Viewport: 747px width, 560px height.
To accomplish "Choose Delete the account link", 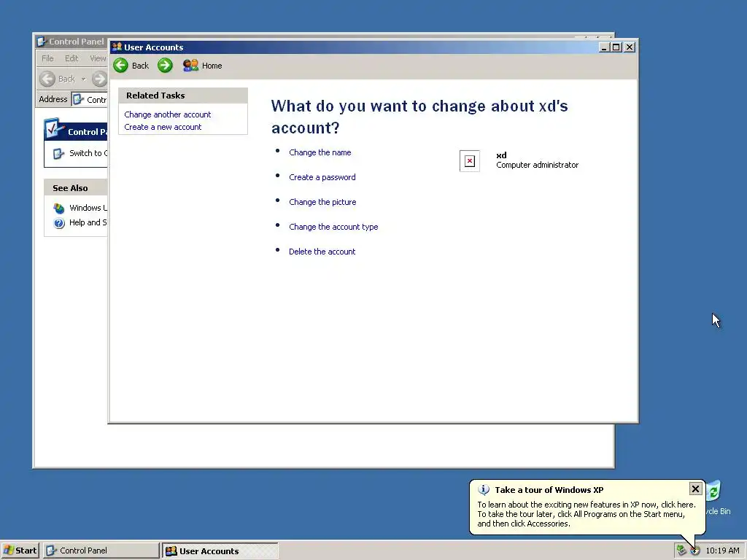I will 322,252.
